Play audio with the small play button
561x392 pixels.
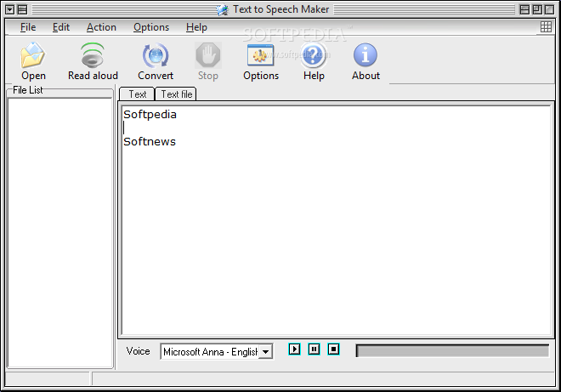pyautogui.click(x=294, y=349)
